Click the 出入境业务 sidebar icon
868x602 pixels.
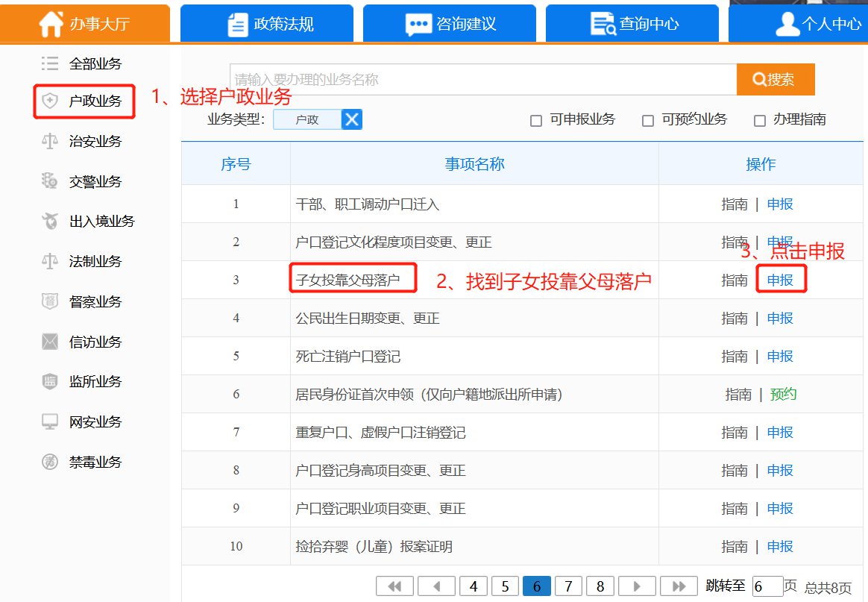pyautogui.click(x=50, y=222)
